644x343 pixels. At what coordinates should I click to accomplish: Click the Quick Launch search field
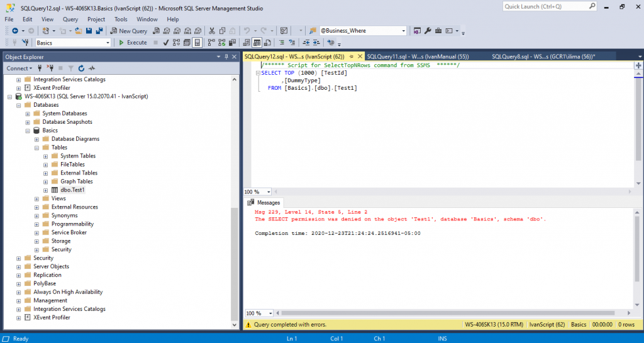(x=550, y=6)
